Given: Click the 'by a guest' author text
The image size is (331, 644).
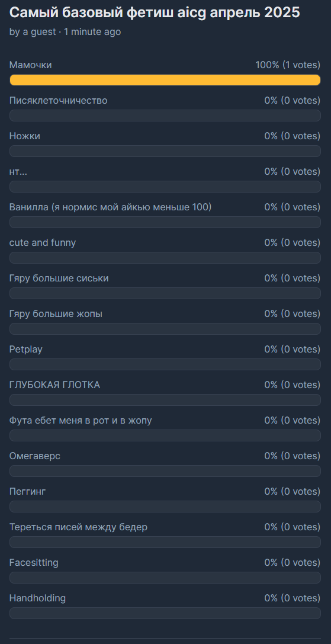Looking at the screenshot, I should tap(33, 31).
